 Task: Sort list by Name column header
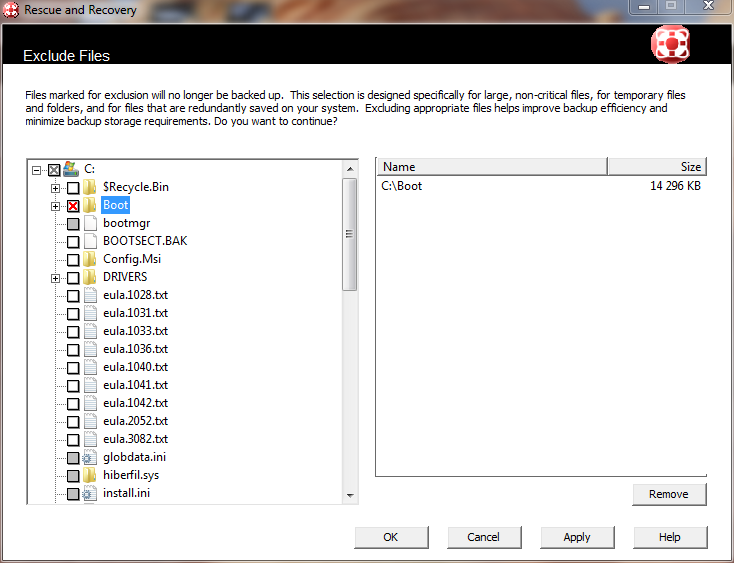[491, 167]
